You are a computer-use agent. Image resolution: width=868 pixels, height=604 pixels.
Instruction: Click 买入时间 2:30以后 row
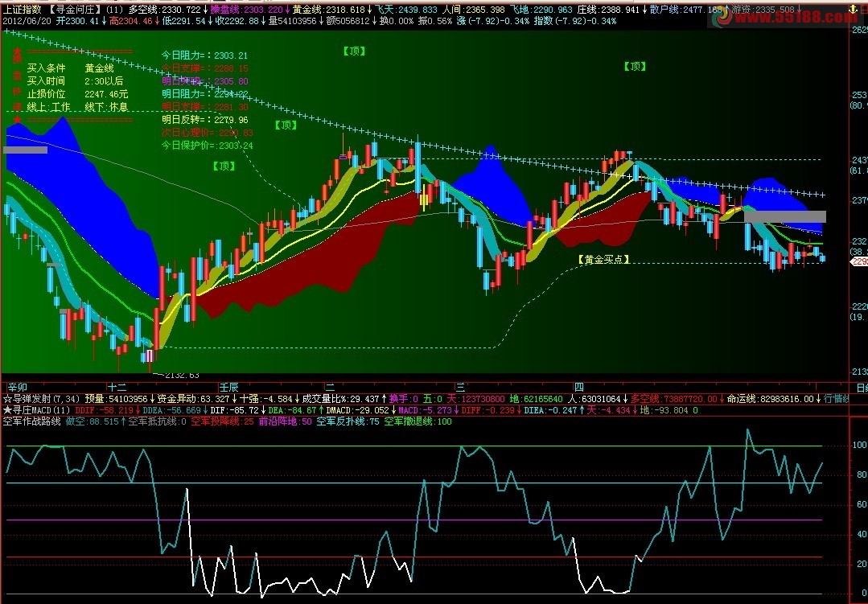75,81
